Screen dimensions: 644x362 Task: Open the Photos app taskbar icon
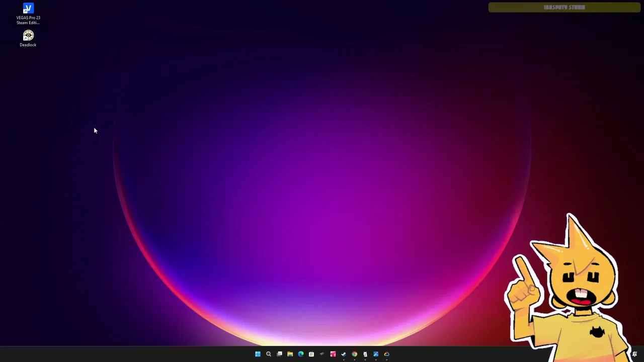coord(376,354)
